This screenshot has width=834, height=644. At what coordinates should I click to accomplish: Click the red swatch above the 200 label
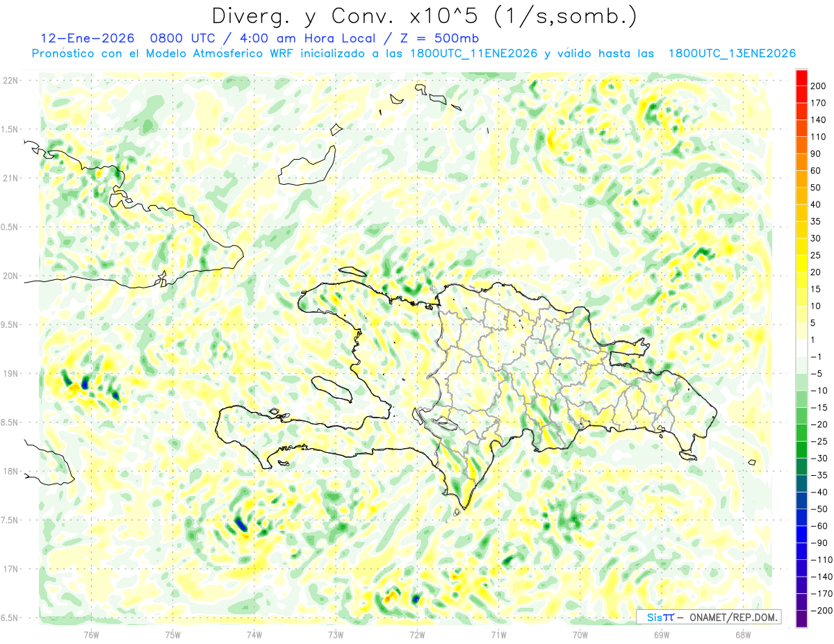pyautogui.click(x=801, y=78)
